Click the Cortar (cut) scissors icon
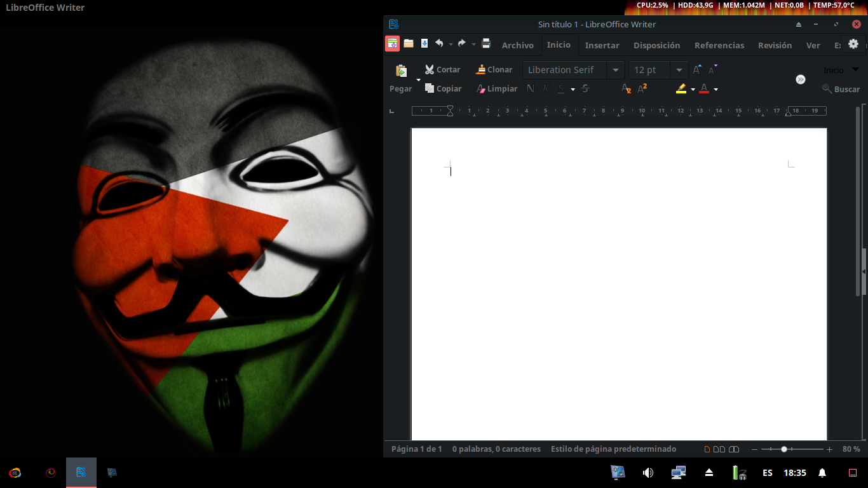 tap(430, 70)
